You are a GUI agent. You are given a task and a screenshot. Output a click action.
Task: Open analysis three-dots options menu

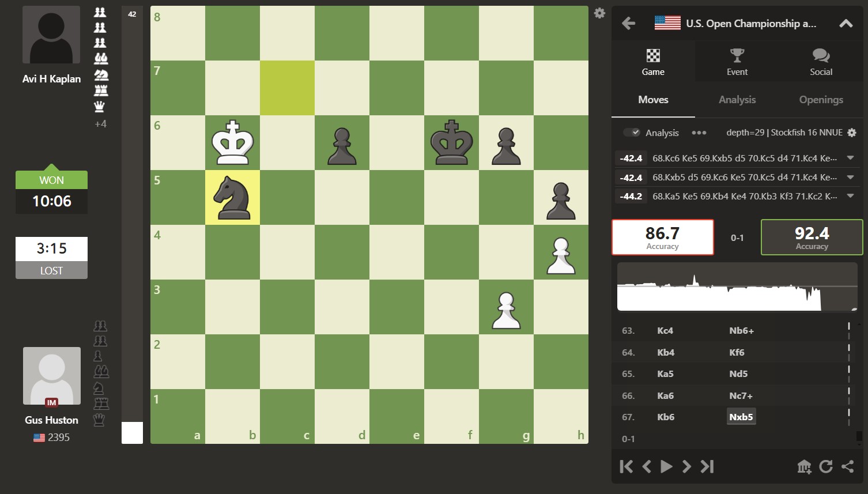coord(699,133)
